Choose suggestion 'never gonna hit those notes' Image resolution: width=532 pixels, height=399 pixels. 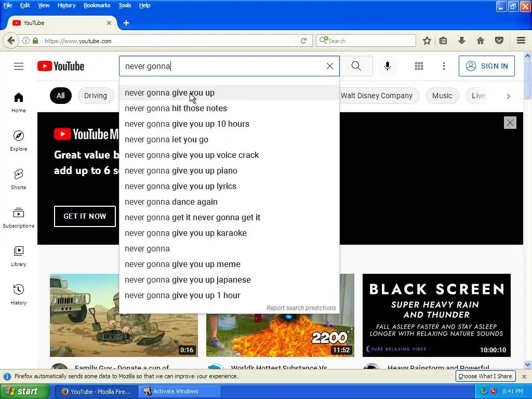pyautogui.click(x=229, y=108)
